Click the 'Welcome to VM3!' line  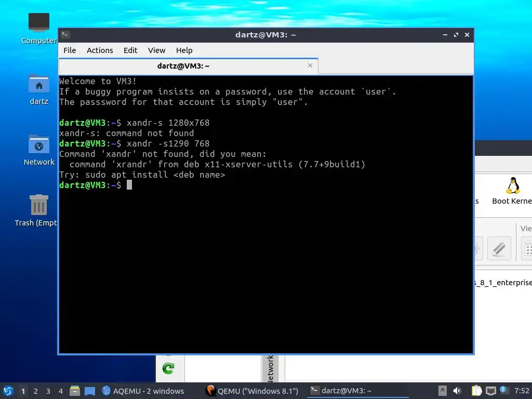[98, 82]
